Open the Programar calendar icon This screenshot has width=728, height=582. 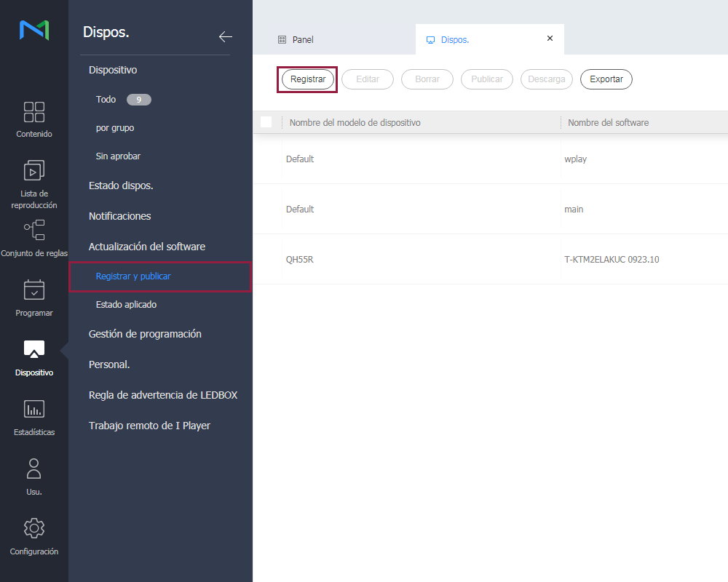pos(34,290)
